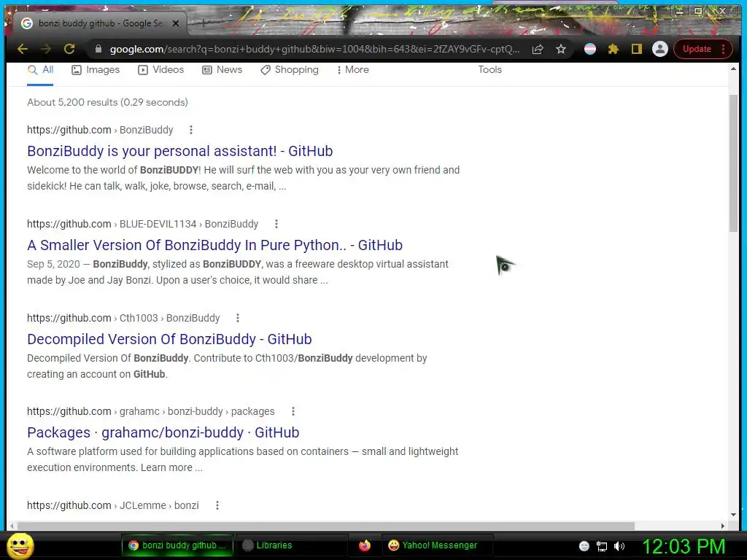Open the Extensions puzzle piece icon
Viewport: 747px width, 560px height.
[x=613, y=49]
